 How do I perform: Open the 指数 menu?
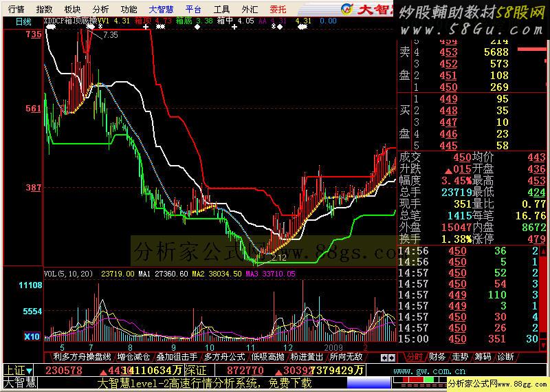(x=44, y=9)
